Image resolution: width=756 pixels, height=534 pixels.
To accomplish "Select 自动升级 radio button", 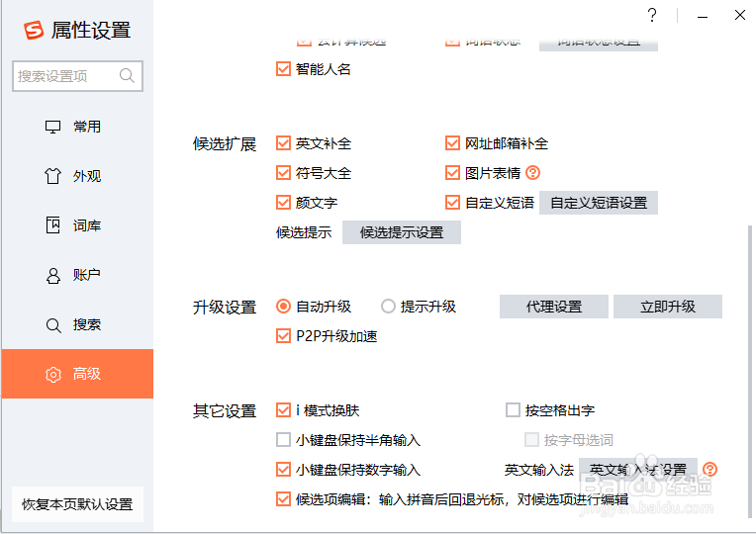I will tap(283, 306).
